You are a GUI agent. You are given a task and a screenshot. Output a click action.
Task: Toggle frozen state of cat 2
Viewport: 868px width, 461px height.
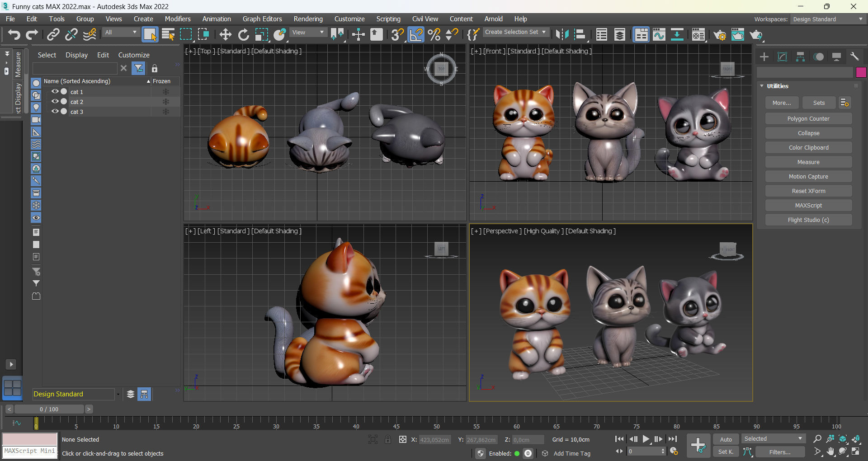(166, 102)
